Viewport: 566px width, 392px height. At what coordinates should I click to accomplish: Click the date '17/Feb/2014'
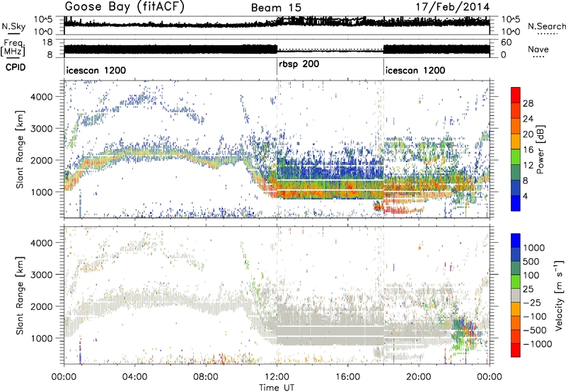[453, 7]
